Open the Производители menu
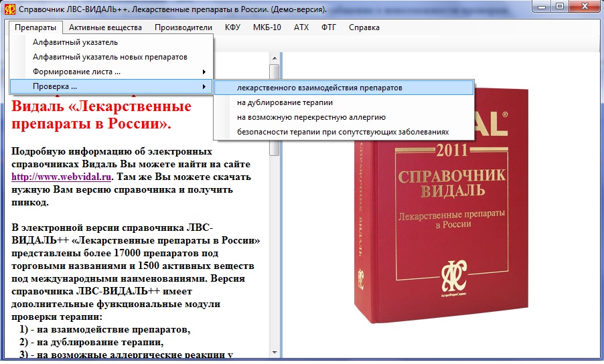 pyautogui.click(x=183, y=27)
